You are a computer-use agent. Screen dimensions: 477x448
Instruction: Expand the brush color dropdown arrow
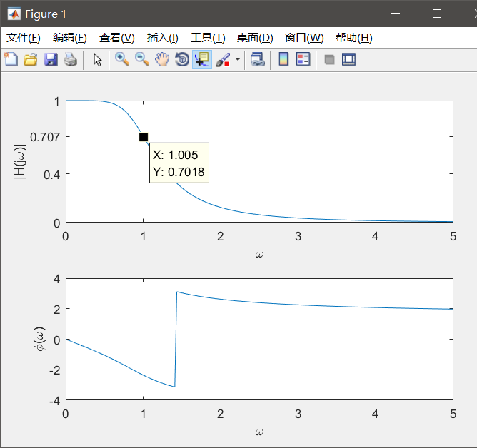(238, 60)
